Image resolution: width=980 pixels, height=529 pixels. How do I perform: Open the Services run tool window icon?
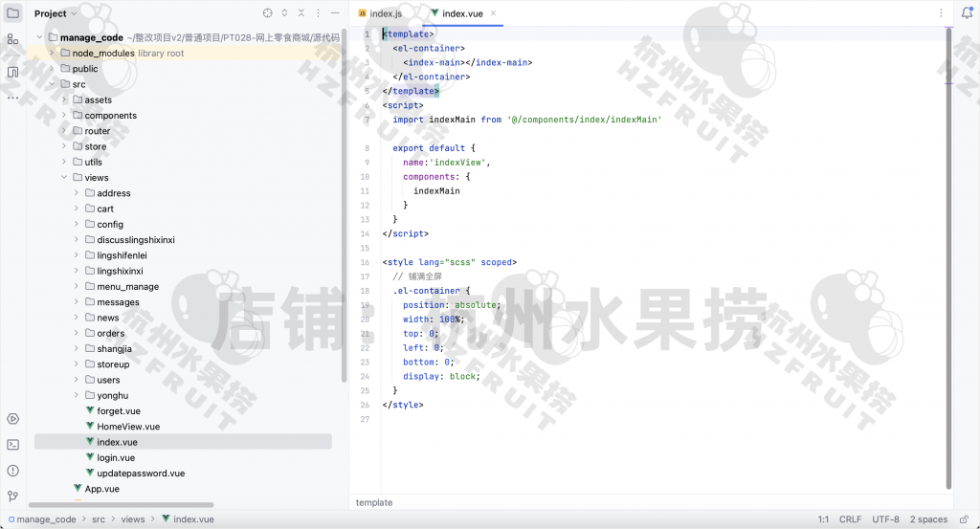pos(12,419)
